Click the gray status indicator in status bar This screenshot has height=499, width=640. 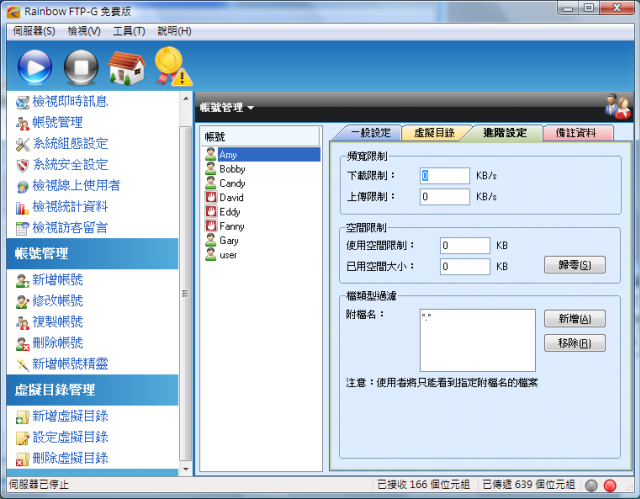(591, 485)
